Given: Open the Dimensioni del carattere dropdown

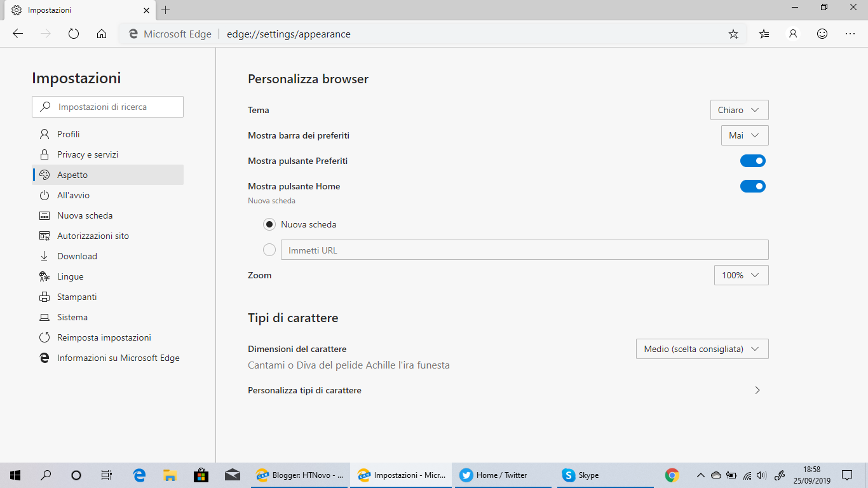Looking at the screenshot, I should (702, 349).
